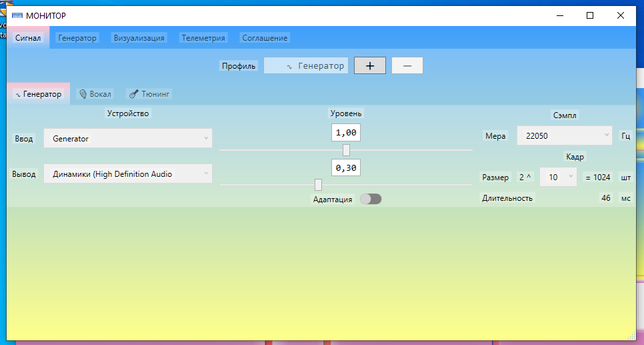Image resolution: width=644 pixels, height=345 pixels.
Task: Click the lower level slider thumb
Action: (x=318, y=185)
